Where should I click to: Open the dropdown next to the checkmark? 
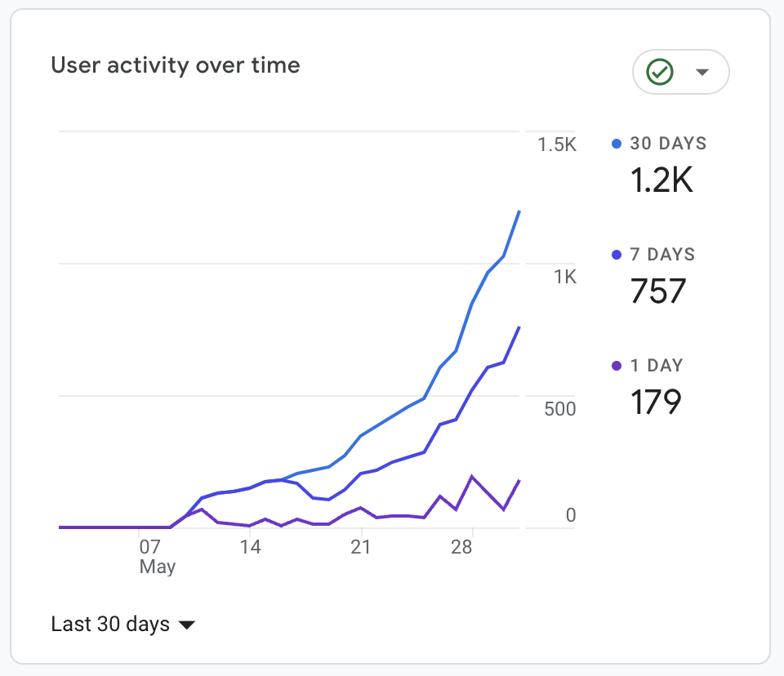pos(703,72)
